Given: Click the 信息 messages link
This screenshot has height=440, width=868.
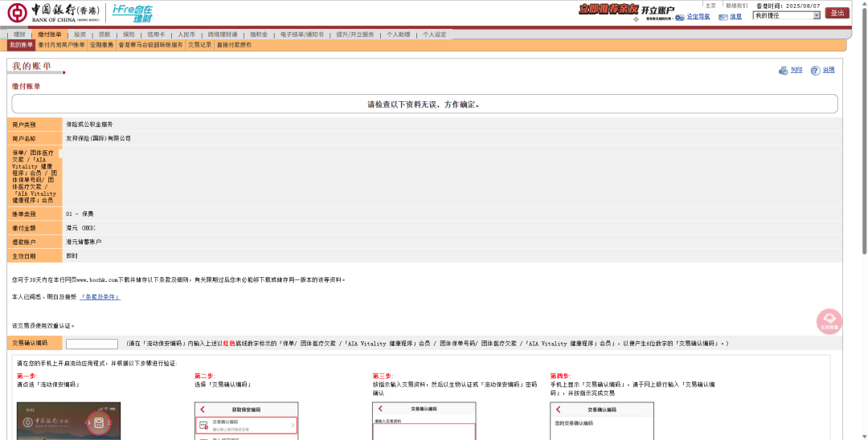Looking at the screenshot, I should (x=735, y=17).
